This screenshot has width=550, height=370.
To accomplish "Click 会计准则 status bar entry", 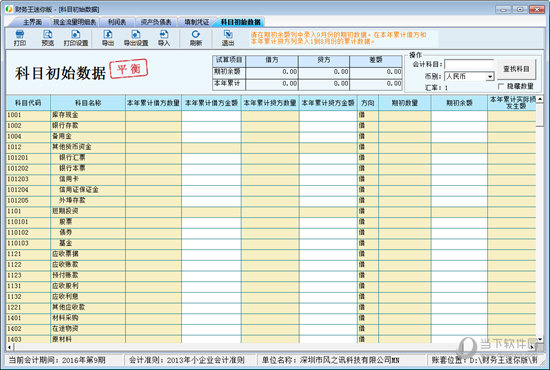I will [x=187, y=360].
